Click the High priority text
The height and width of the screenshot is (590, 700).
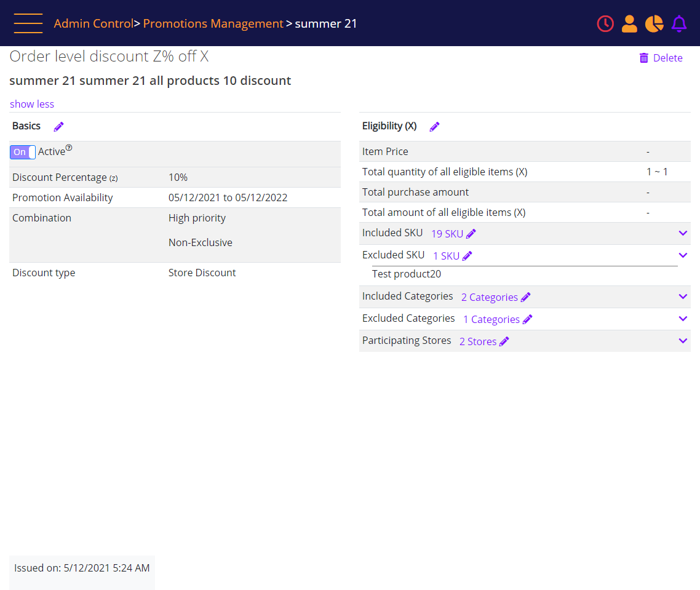(x=197, y=218)
